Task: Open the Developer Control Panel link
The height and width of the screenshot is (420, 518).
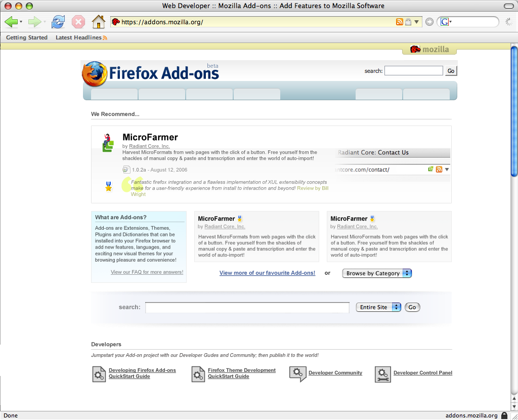Action: tap(423, 373)
